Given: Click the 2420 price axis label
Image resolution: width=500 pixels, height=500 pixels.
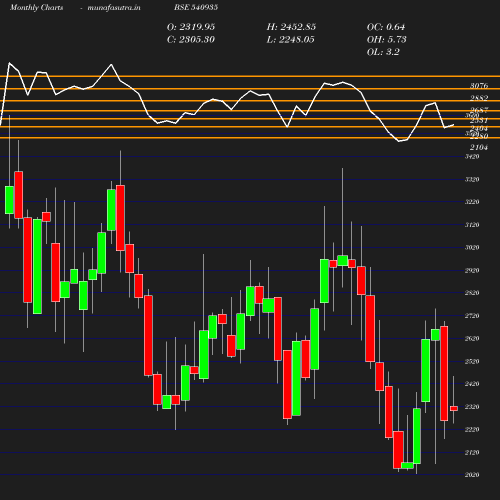Looking at the screenshot, I should [x=472, y=384].
